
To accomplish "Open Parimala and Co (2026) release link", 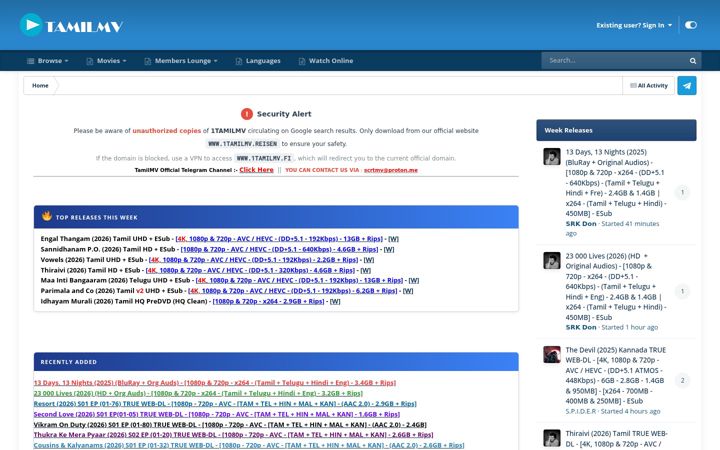I will 292,291.
